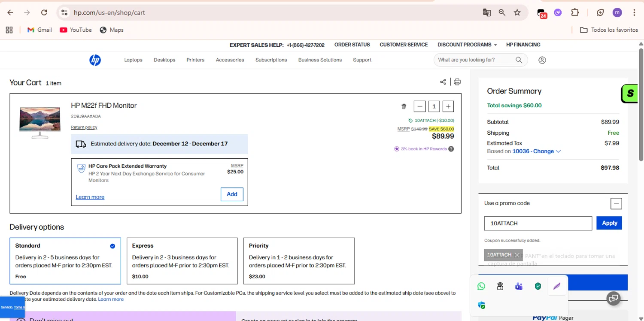Click the quantity field showing 1
The width and height of the screenshot is (644, 321).
point(434,106)
